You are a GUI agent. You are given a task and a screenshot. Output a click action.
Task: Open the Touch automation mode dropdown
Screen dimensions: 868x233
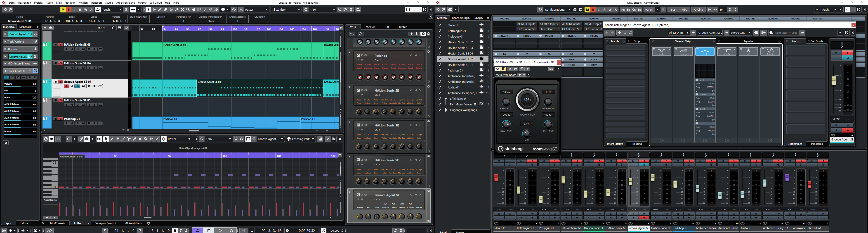111,10
